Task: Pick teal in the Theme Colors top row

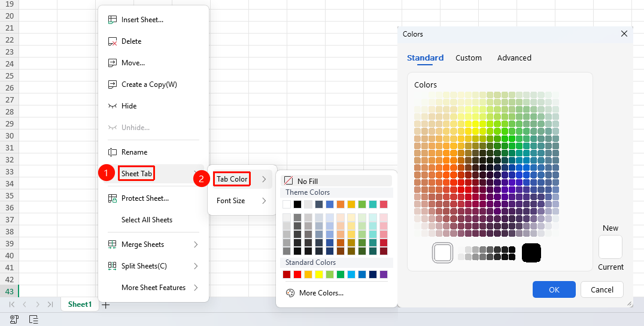Action: pos(372,204)
